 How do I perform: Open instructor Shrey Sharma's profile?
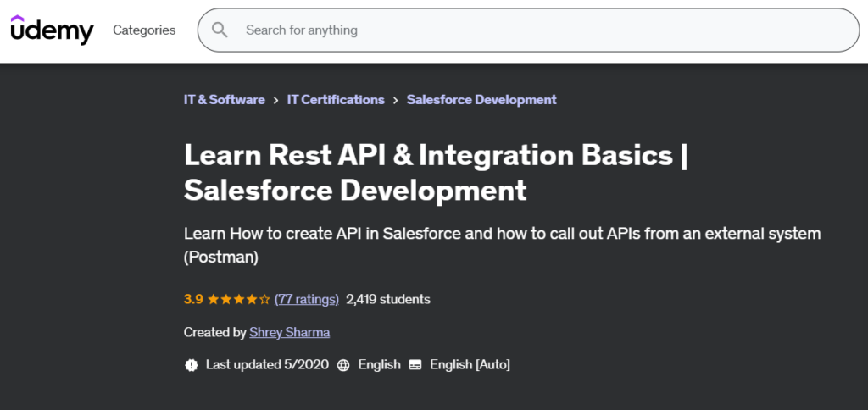290,333
